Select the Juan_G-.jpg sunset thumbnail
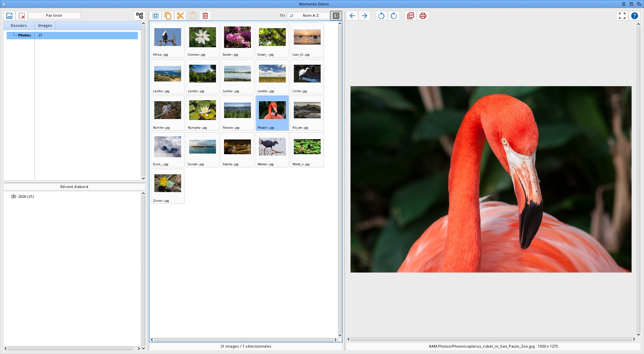This screenshot has height=354, width=644. (307, 40)
